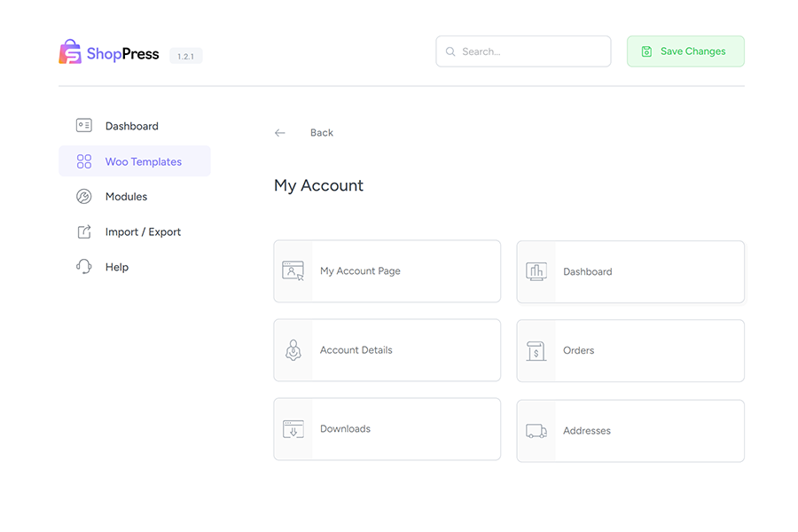The height and width of the screenshot is (532, 798).
Task: Click the Woo Templates grid icon
Action: tap(84, 161)
